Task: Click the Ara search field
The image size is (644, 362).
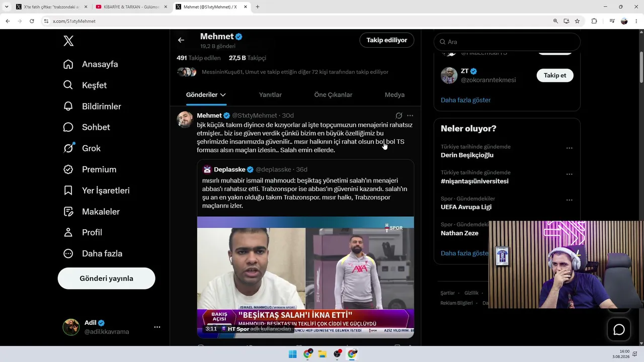Action: 507,42
